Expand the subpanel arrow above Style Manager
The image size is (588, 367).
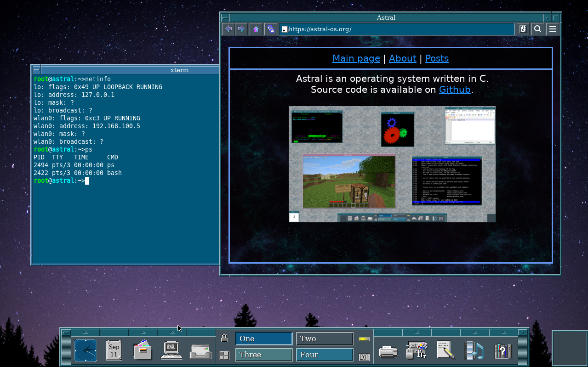[417, 333]
